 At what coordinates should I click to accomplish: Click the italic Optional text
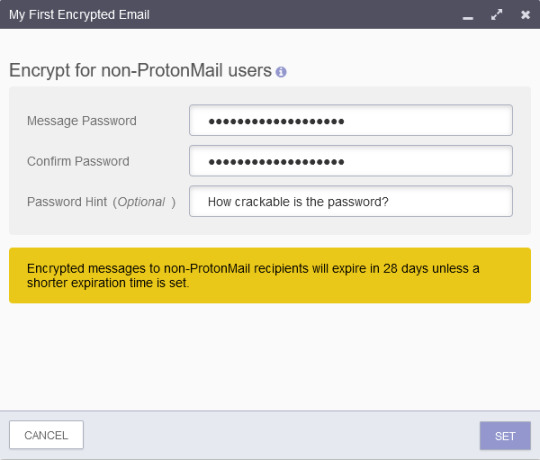141,202
